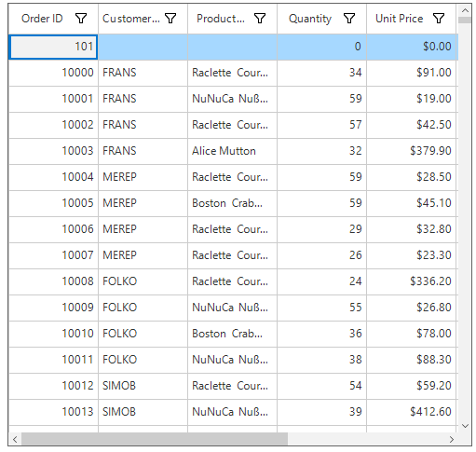The width and height of the screenshot is (476, 452).
Task: Select NuNuCa cell in order 10009 row
Action: click(232, 308)
